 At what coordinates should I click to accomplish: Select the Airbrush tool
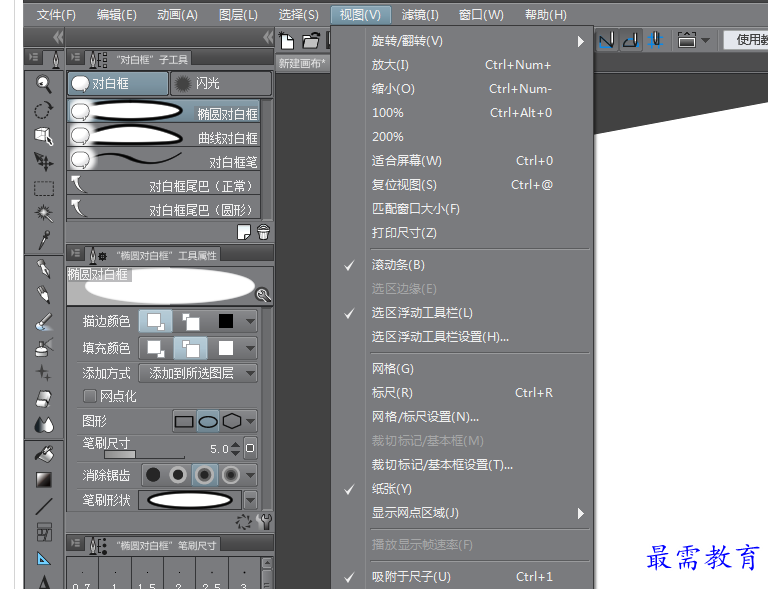coord(44,347)
